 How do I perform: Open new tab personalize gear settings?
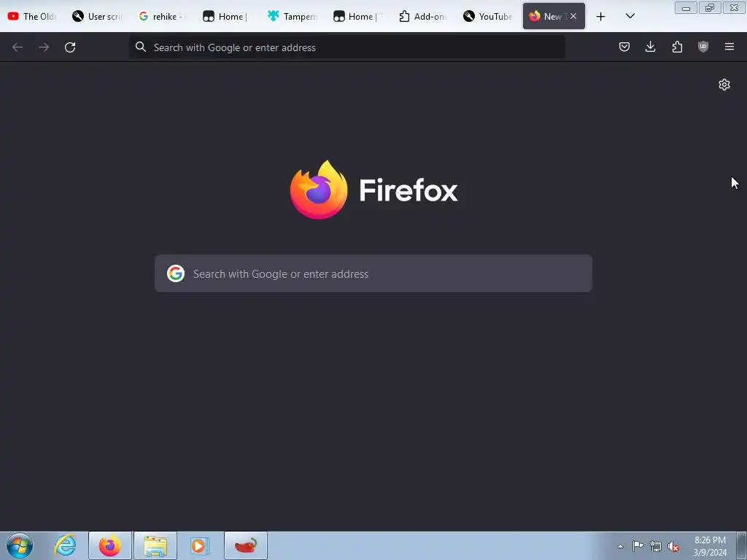pyautogui.click(x=724, y=85)
